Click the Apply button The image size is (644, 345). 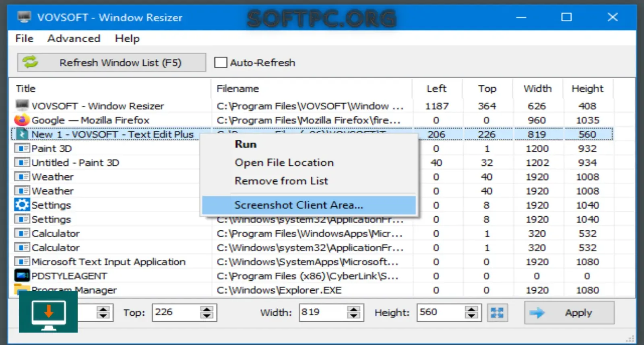click(x=569, y=312)
